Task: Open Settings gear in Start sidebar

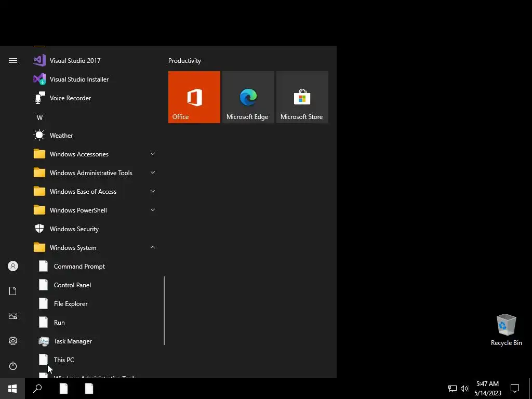Action: 13,341
